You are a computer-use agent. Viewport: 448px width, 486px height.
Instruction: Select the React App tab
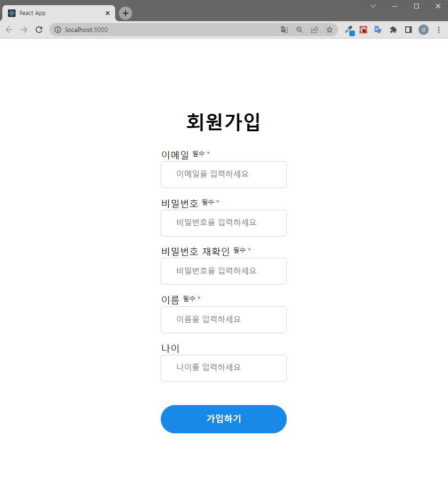coord(59,13)
